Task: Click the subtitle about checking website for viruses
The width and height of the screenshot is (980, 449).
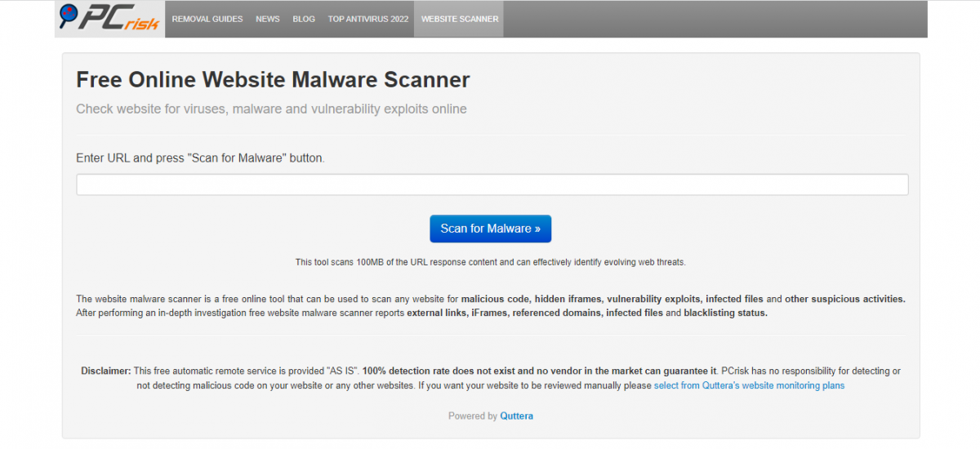Action: click(x=271, y=109)
